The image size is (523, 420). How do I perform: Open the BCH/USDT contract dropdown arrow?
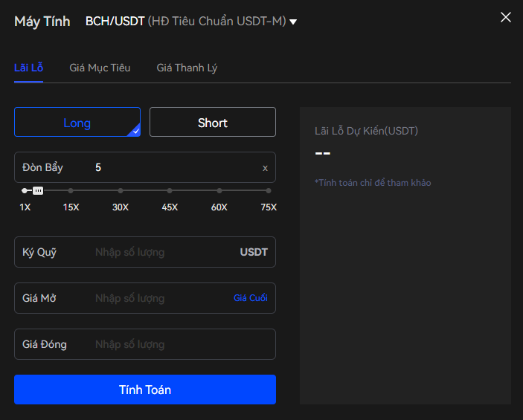tap(293, 22)
